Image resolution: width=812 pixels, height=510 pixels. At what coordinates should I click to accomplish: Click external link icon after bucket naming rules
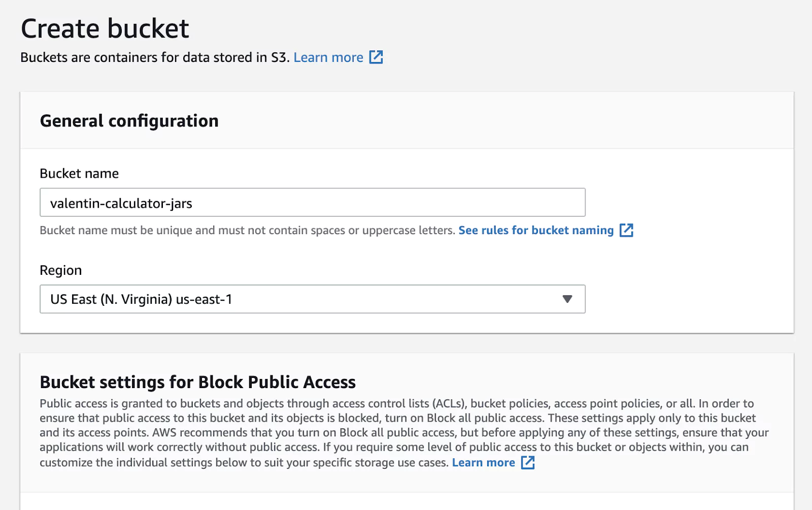[x=627, y=230]
